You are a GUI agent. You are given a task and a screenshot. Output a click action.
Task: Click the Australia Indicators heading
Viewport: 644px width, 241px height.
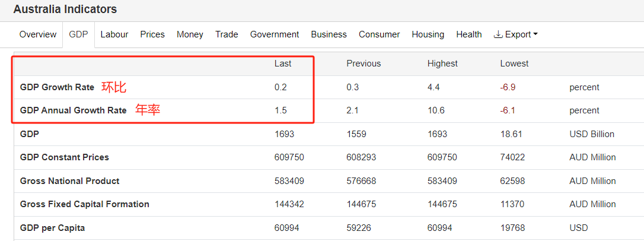pos(65,9)
